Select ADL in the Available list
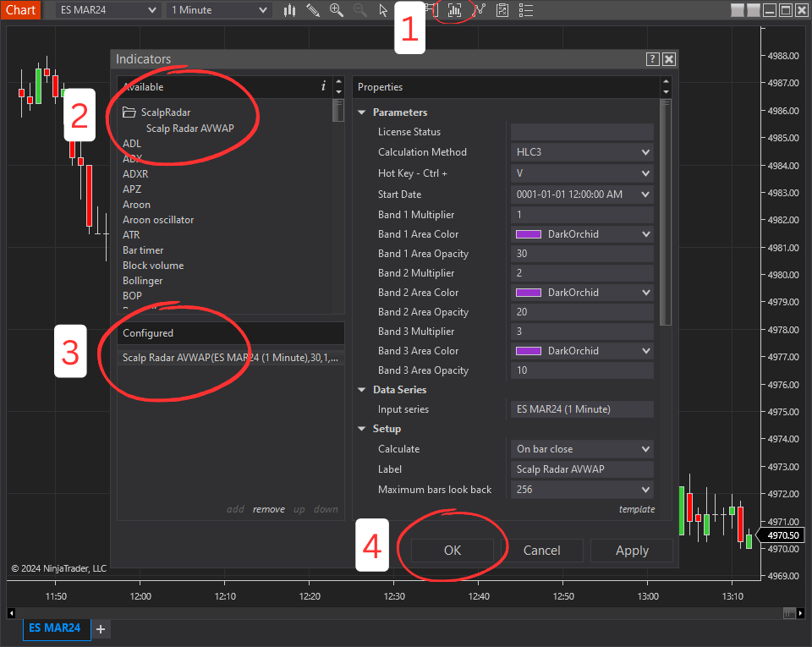This screenshot has height=647, width=812. coord(132,144)
